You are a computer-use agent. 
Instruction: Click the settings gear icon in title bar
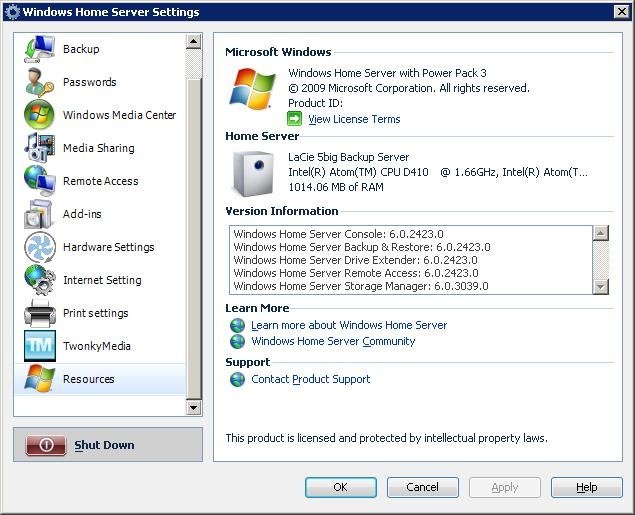coord(12,12)
